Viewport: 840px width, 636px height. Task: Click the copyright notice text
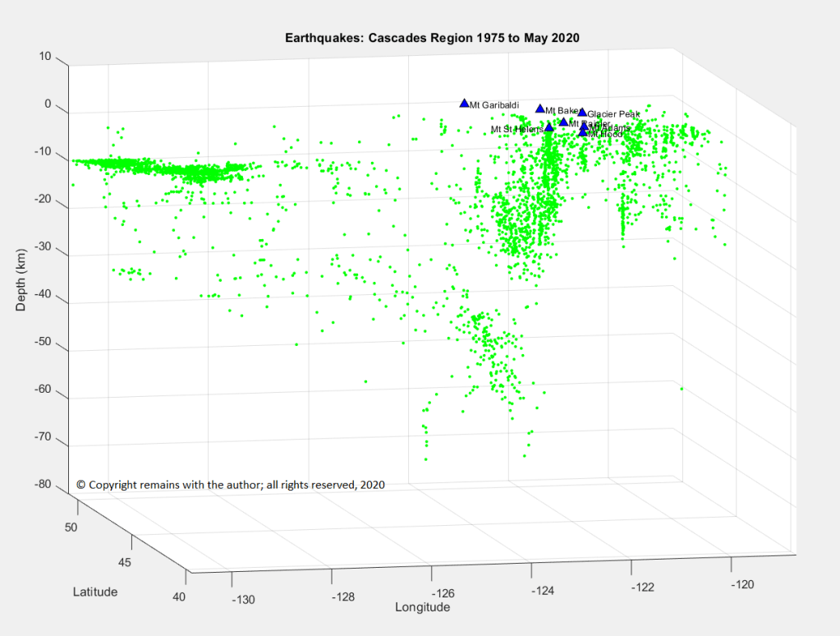(x=231, y=485)
